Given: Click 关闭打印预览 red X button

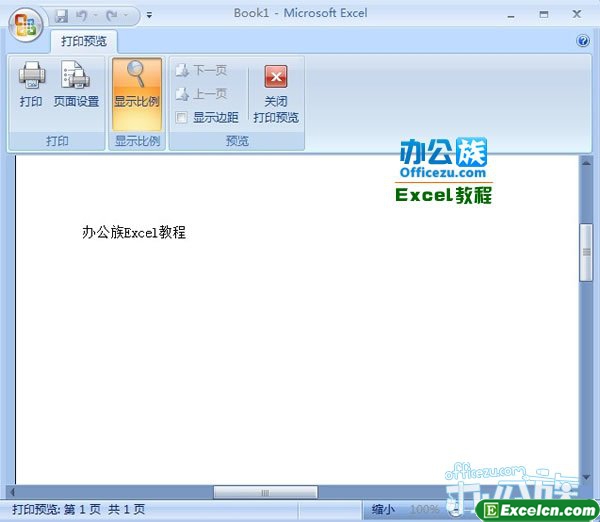Looking at the screenshot, I should tap(276, 94).
